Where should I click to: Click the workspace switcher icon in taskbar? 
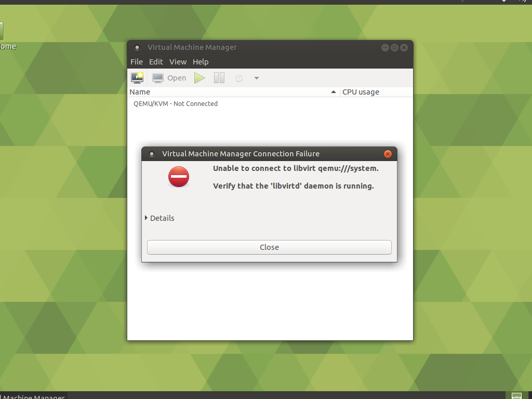coord(516,395)
